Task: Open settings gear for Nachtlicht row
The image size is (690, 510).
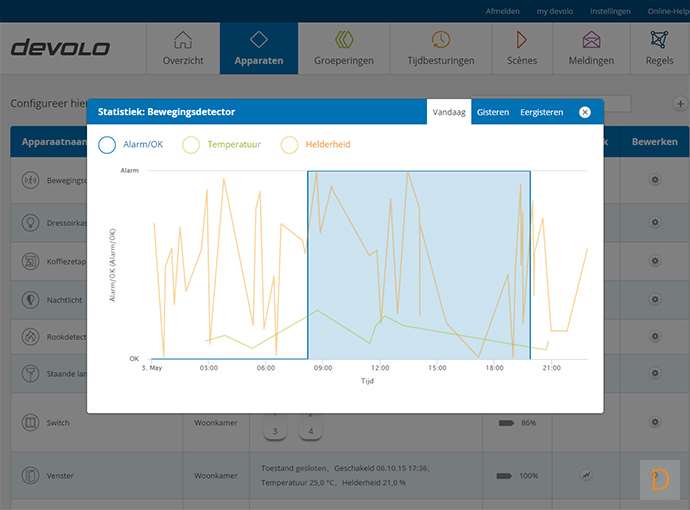Action: [655, 299]
